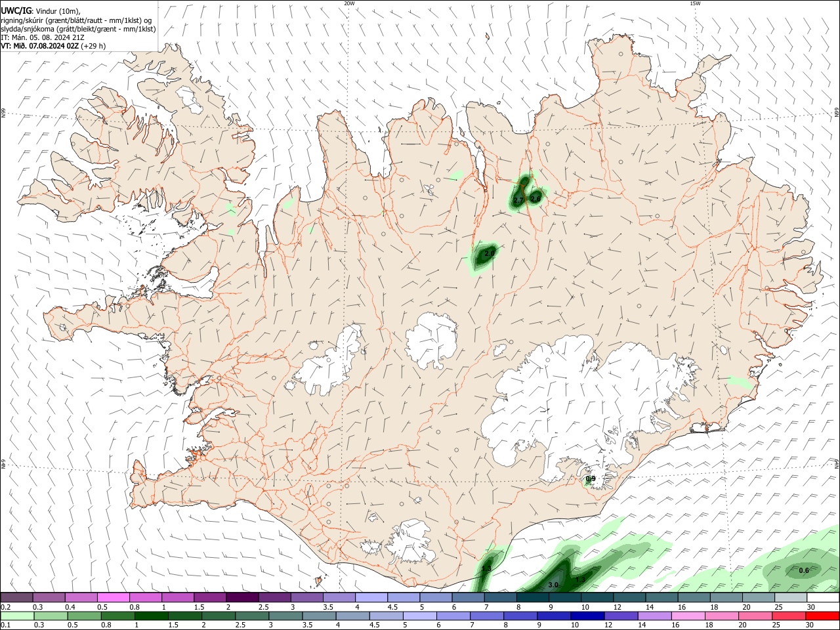Click the '1.5' label in the upper legend row
The width and height of the screenshot is (840, 630).
click(x=199, y=607)
